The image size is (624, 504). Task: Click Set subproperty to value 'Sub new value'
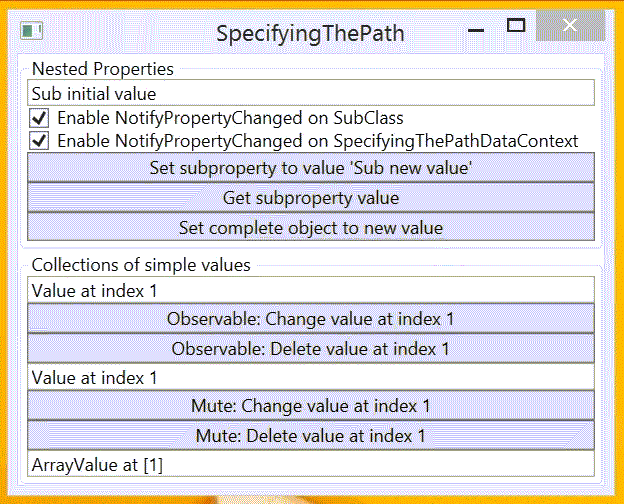(311, 168)
